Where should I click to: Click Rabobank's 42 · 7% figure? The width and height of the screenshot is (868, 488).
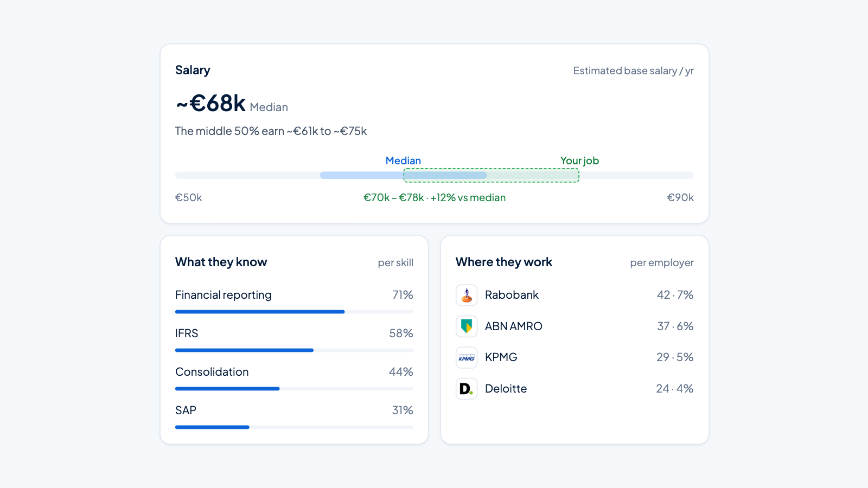coord(675,295)
